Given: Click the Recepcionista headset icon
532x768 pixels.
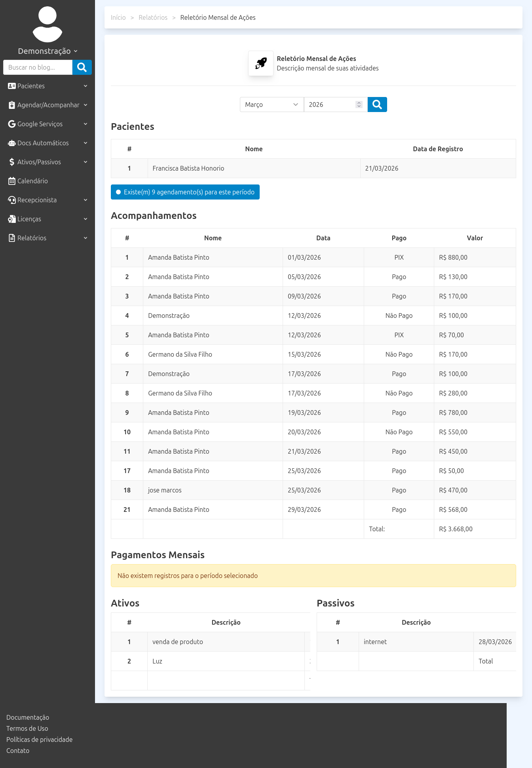Looking at the screenshot, I should (12, 200).
